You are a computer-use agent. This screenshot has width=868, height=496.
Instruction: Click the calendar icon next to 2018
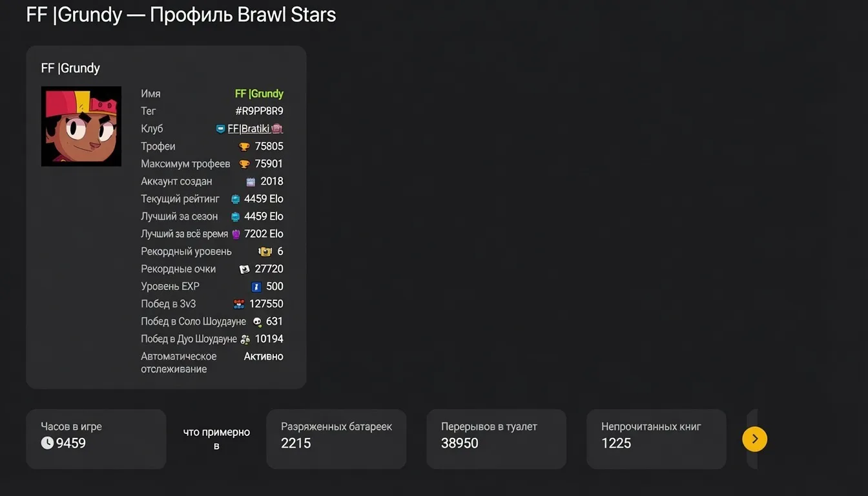click(x=251, y=181)
